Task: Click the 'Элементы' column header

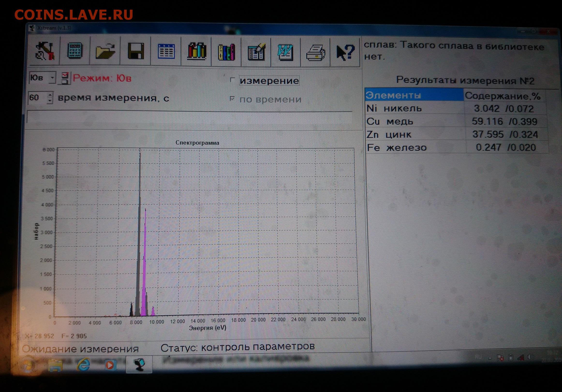Action: tap(414, 95)
